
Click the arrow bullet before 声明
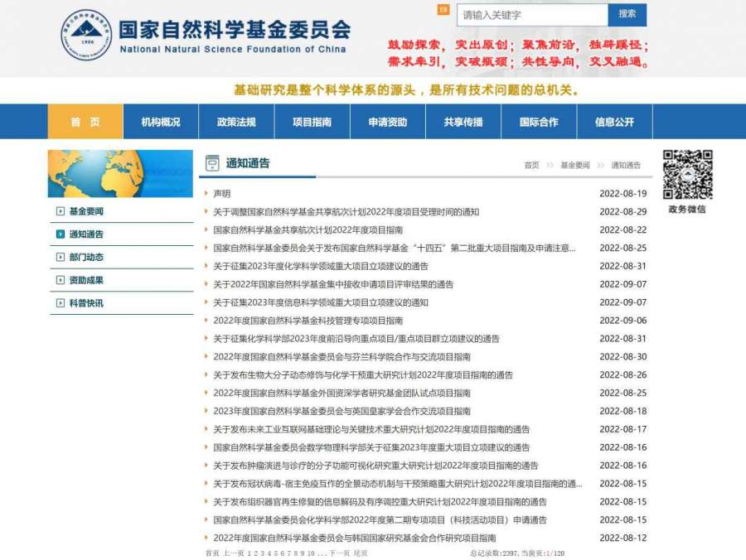[206, 194]
